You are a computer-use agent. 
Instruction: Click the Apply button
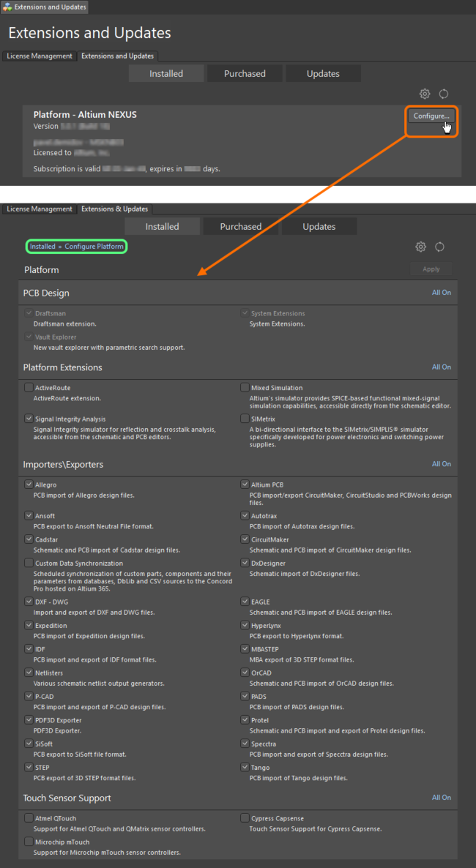(x=431, y=269)
